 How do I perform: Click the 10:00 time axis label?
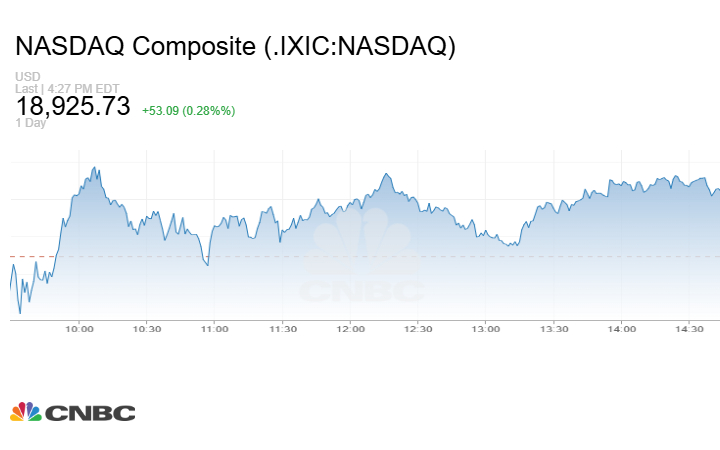pyautogui.click(x=79, y=329)
